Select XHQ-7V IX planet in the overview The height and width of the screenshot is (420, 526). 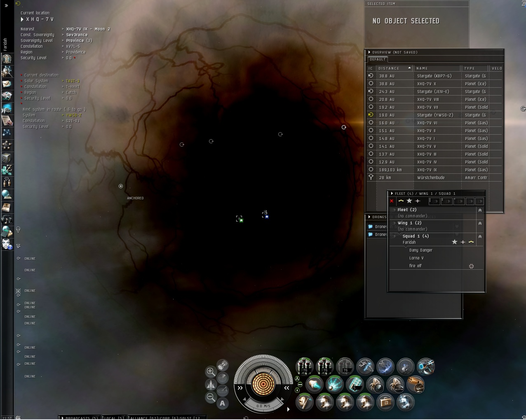click(434, 170)
